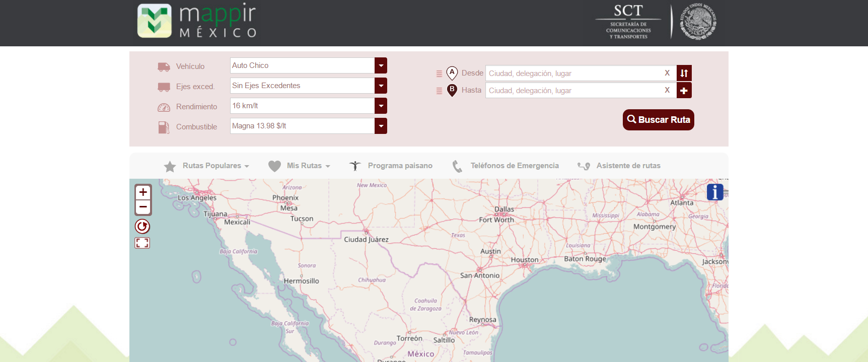This screenshot has height=362, width=868.
Task: Open the Rendimiento 16 km/lt dropdown
Action: (x=308, y=106)
